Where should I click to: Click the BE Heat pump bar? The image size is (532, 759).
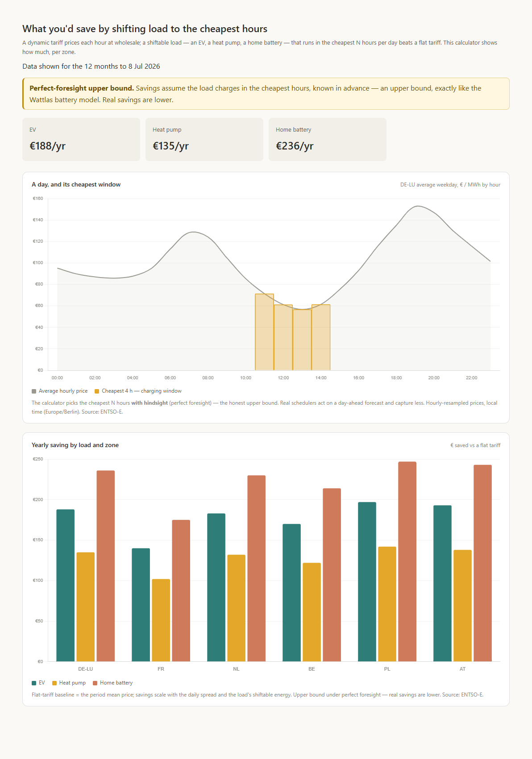pyautogui.click(x=312, y=612)
